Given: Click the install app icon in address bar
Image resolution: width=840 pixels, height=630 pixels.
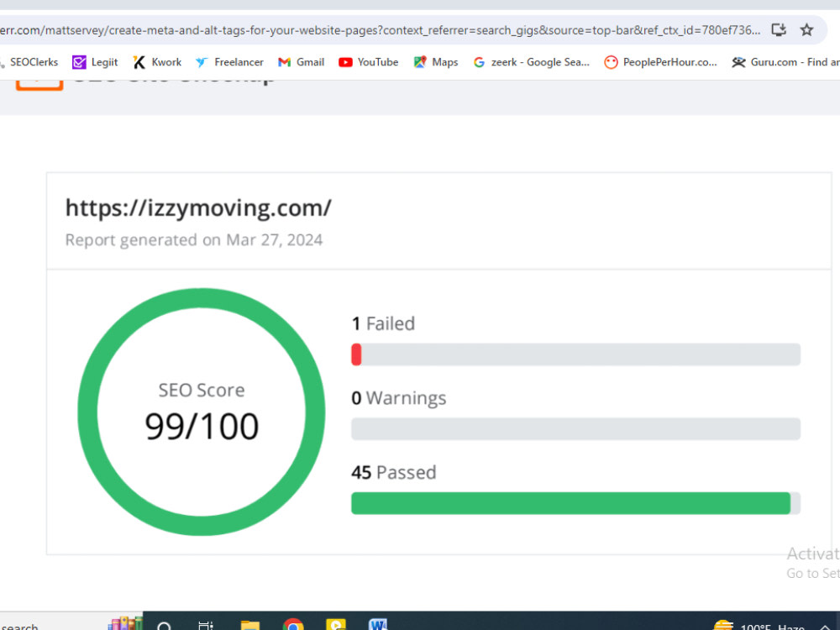Looking at the screenshot, I should pos(779,30).
